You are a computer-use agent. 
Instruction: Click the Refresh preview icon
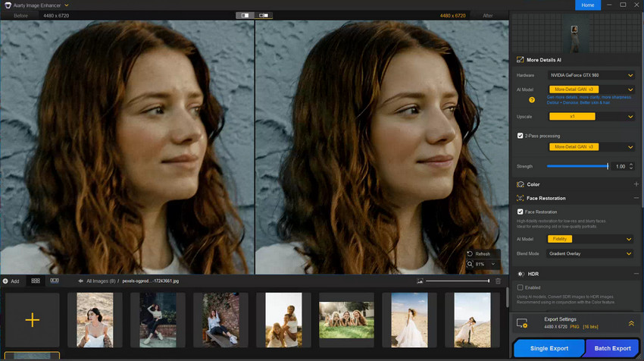pyautogui.click(x=470, y=254)
